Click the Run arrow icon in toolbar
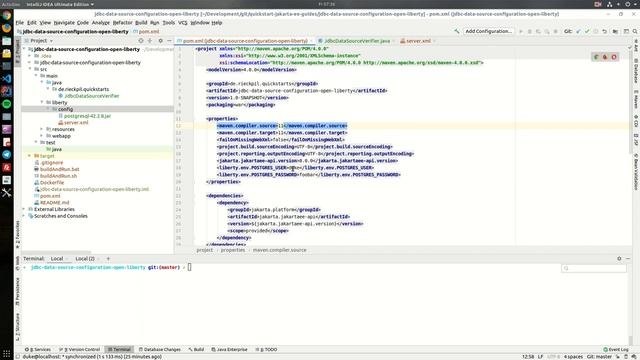 521,31
